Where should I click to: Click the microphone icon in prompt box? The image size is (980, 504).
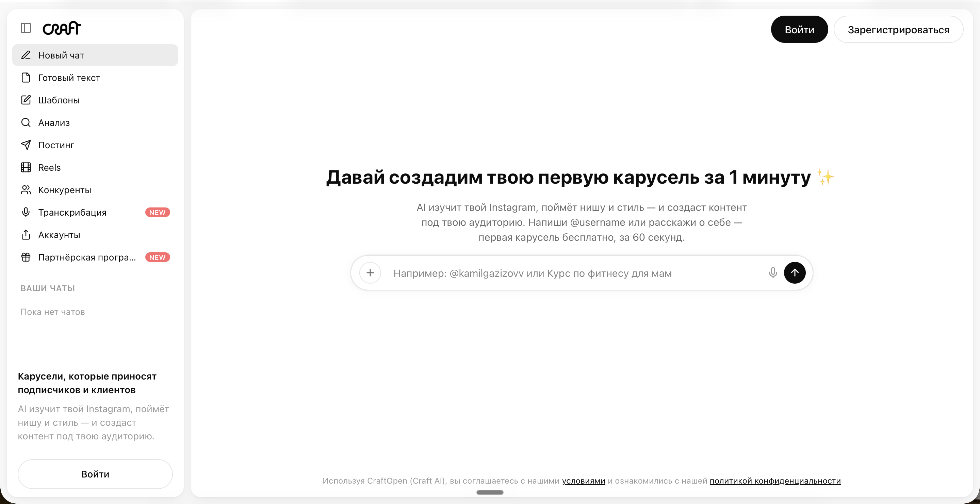pyautogui.click(x=773, y=273)
